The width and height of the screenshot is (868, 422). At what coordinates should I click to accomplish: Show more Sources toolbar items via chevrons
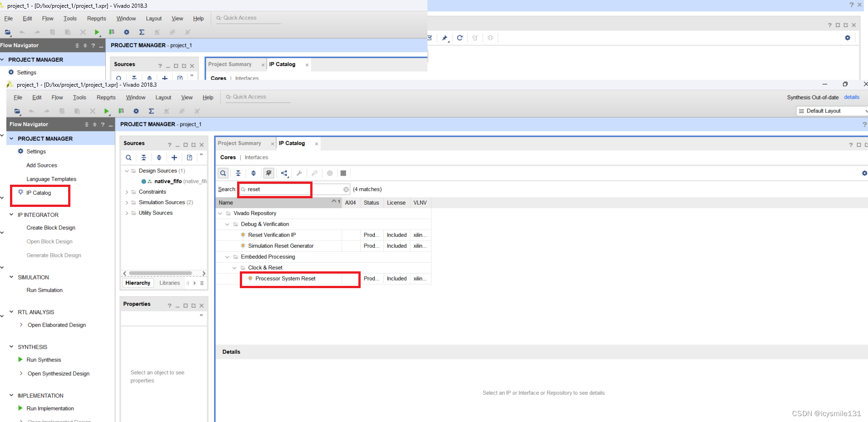tap(201, 155)
